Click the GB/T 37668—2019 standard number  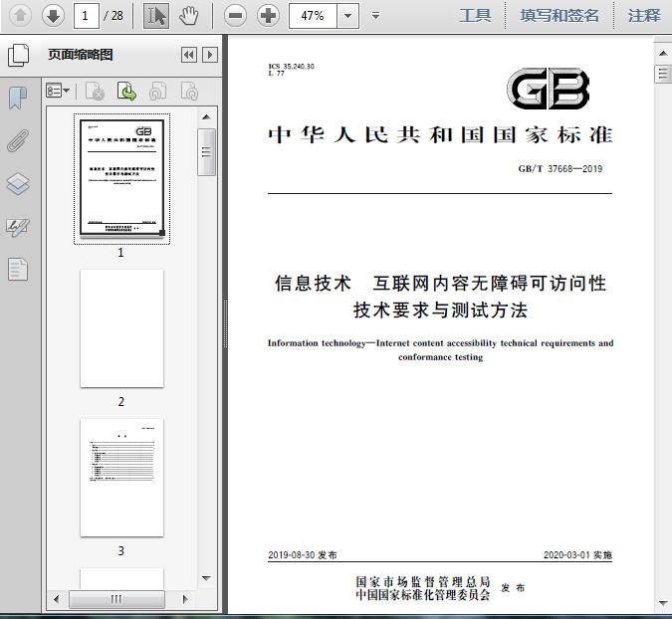(x=560, y=169)
